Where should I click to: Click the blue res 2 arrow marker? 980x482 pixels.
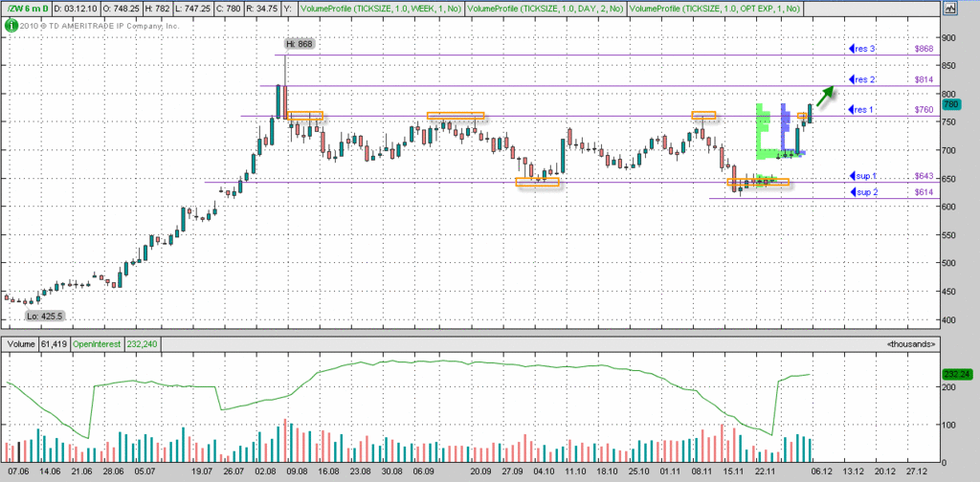[852, 79]
